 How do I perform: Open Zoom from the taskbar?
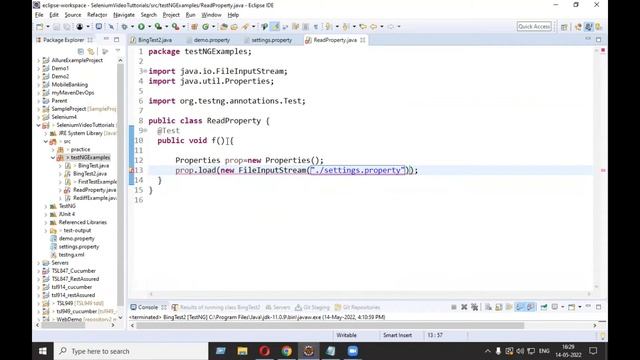pos(353,351)
